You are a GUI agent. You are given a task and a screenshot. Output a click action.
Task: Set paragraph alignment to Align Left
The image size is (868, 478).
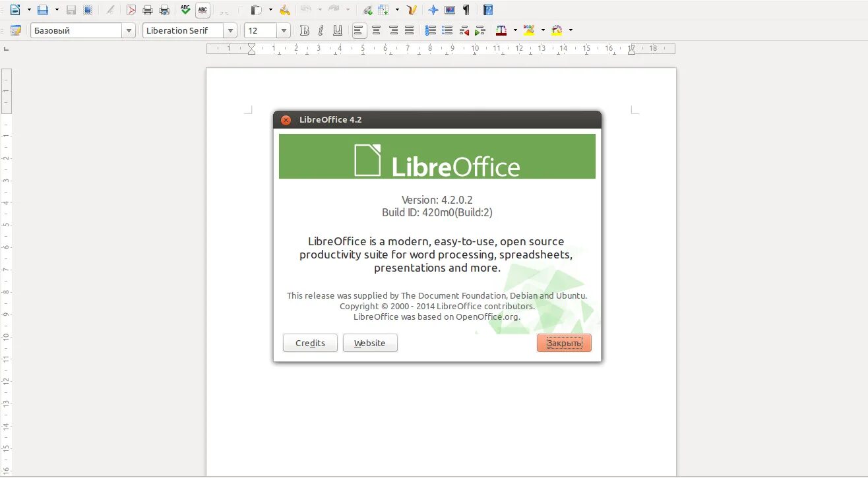point(359,30)
